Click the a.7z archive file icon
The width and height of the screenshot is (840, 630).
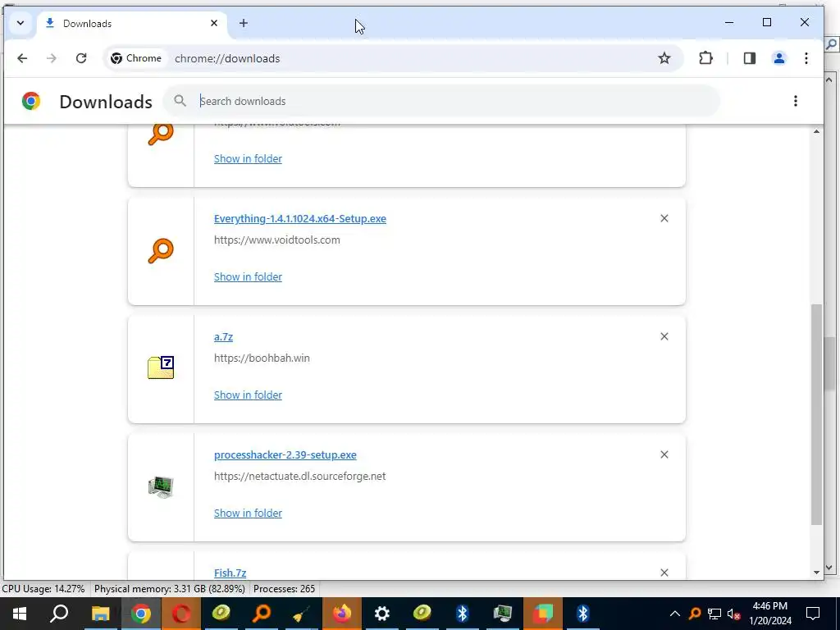pos(161,367)
